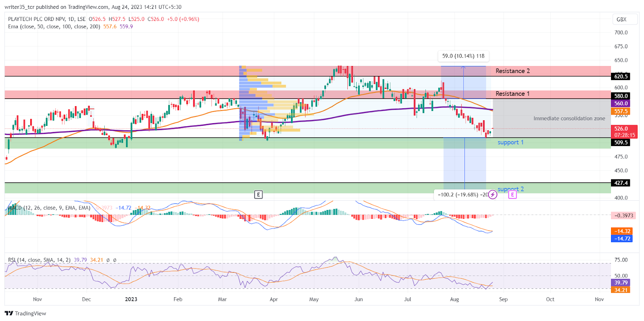Image resolution: width=644 pixels, height=321 pixels.
Task: Select the PLAYTECH PLC ORD NPV symbol legend
Action: click(47, 19)
